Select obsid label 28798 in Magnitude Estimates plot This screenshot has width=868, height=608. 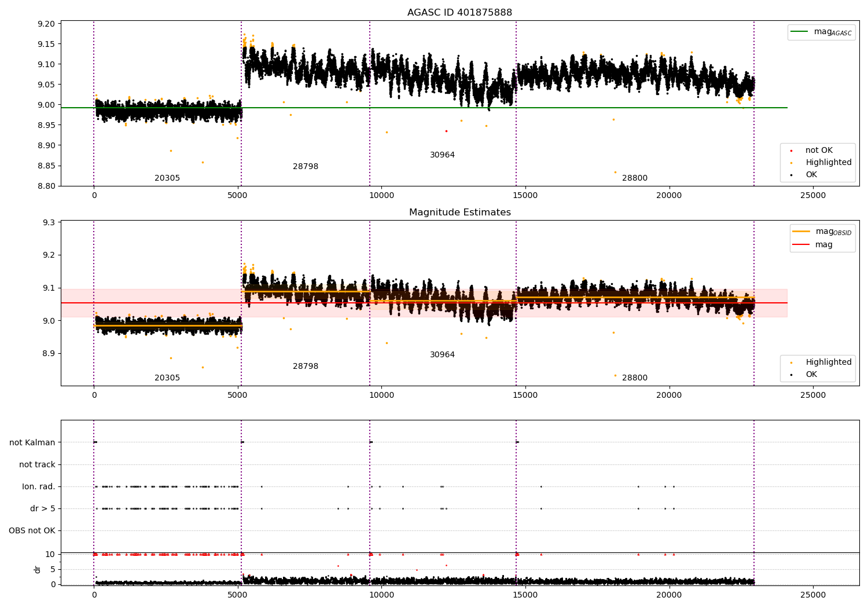point(306,367)
